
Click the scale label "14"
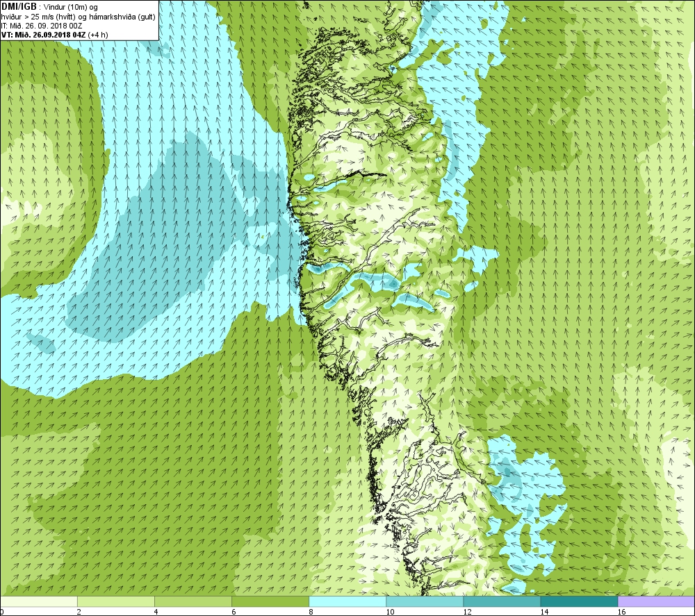coord(544,612)
